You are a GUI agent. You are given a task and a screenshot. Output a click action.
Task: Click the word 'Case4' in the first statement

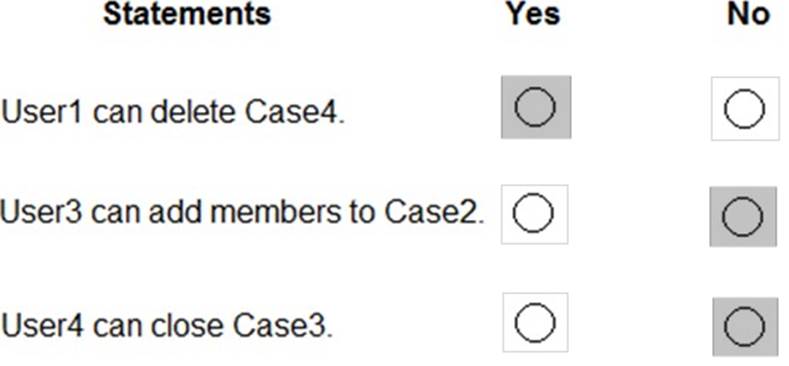tap(294, 112)
